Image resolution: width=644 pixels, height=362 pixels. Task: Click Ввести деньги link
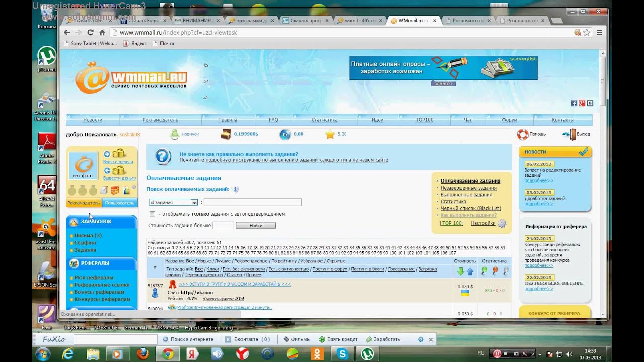tap(118, 162)
